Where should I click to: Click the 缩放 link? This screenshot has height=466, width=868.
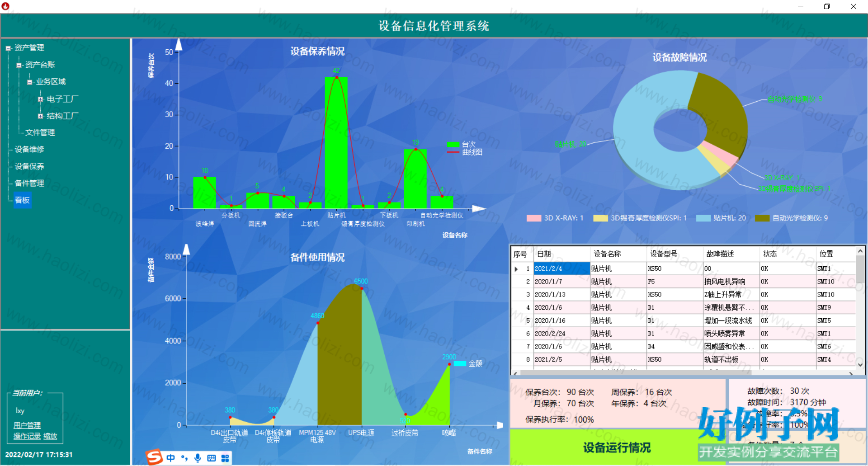(50, 436)
